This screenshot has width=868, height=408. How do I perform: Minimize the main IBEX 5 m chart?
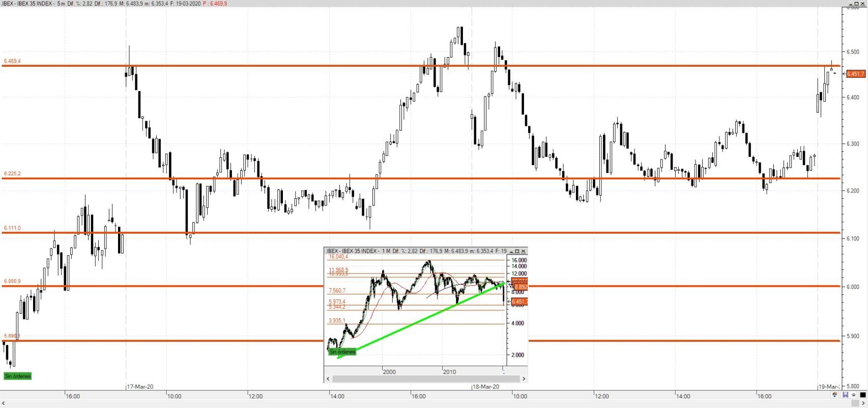(851, 4)
